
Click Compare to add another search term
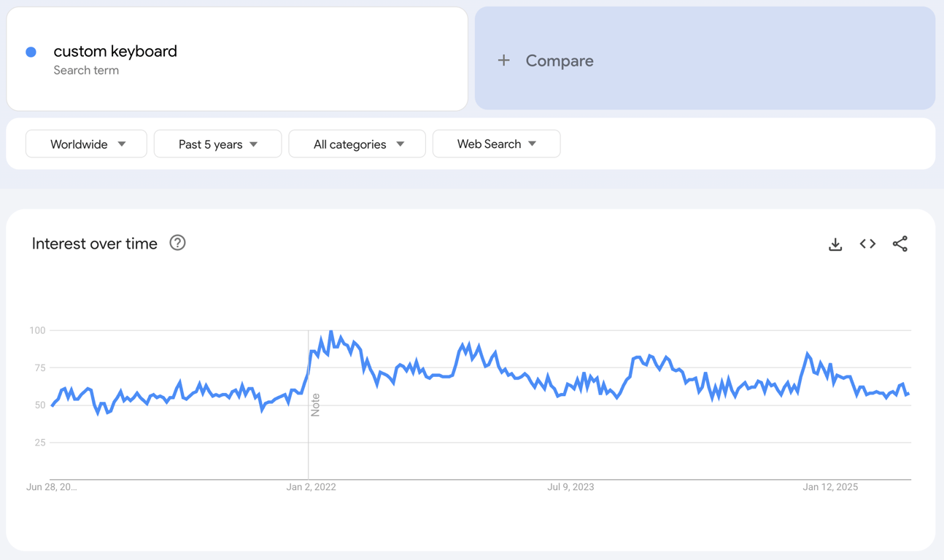[560, 61]
